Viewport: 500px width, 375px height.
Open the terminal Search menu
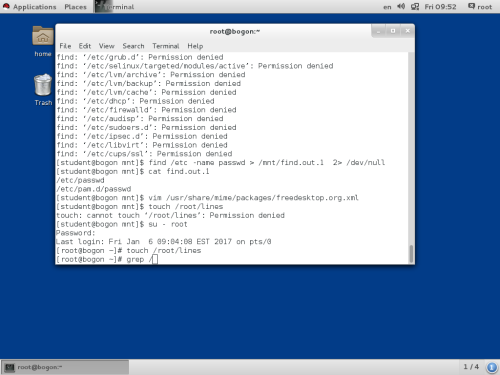pos(133,46)
